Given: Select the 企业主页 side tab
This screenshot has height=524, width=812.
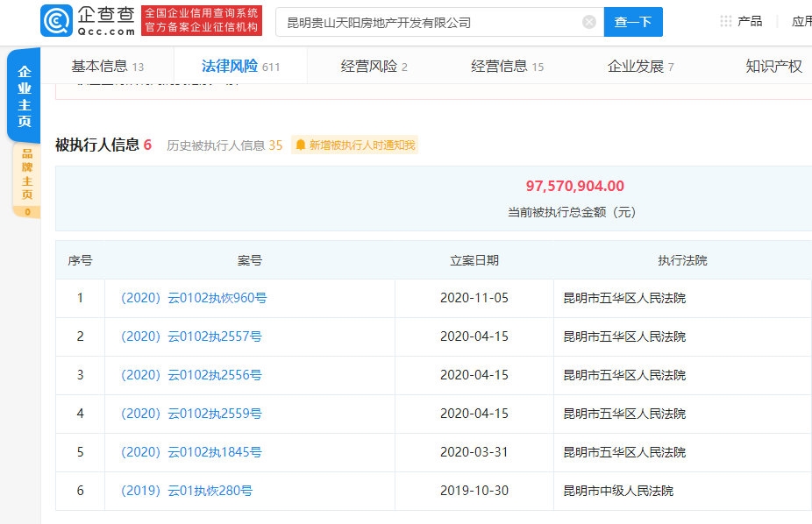Looking at the screenshot, I should 25,96.
